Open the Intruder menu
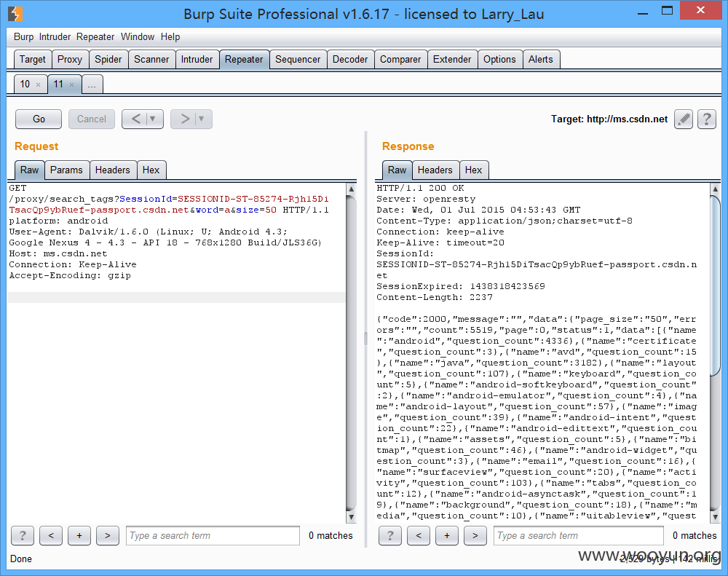Viewport: 728px width, 576px height. coord(55,36)
